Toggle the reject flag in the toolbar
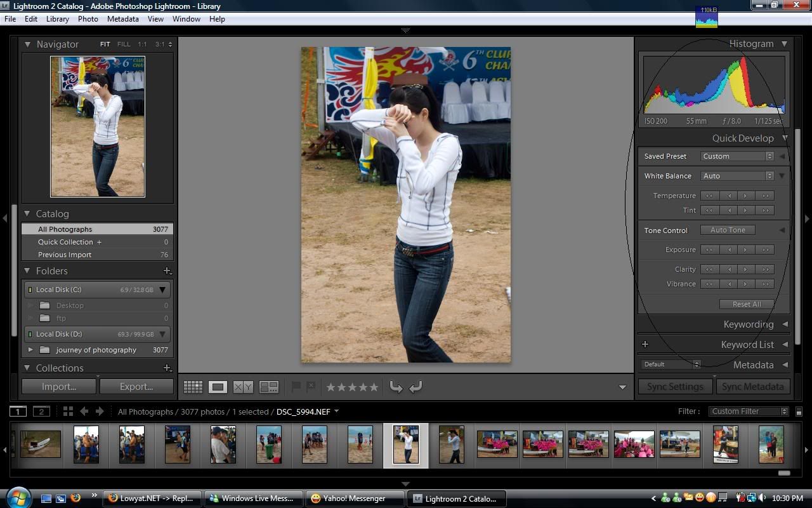This screenshot has width=812, height=508. pos(310,386)
